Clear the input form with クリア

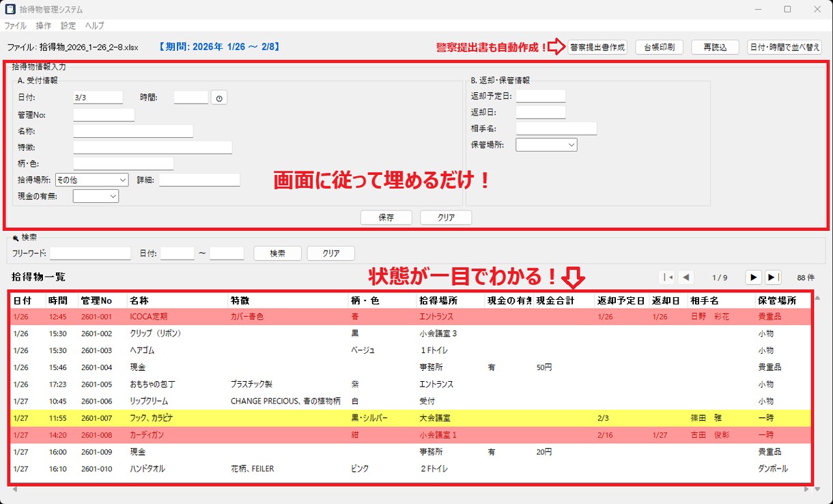tap(446, 218)
